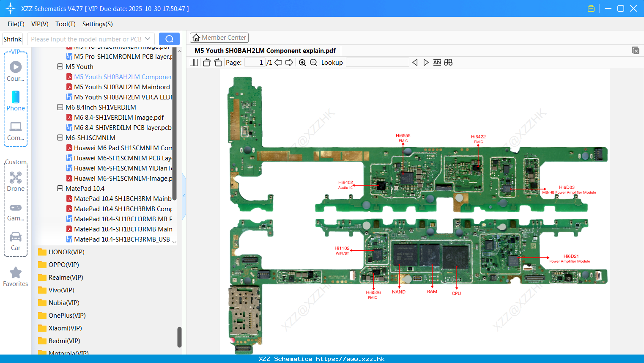Open MatePad 10.4 SH1BCH3RM Mainboard pdf
The height and width of the screenshot is (363, 644).
119,198
